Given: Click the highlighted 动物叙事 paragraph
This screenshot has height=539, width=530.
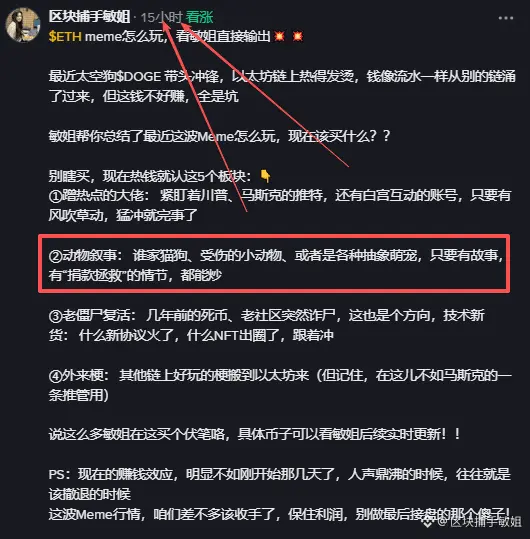Looking at the screenshot, I should coord(275,265).
